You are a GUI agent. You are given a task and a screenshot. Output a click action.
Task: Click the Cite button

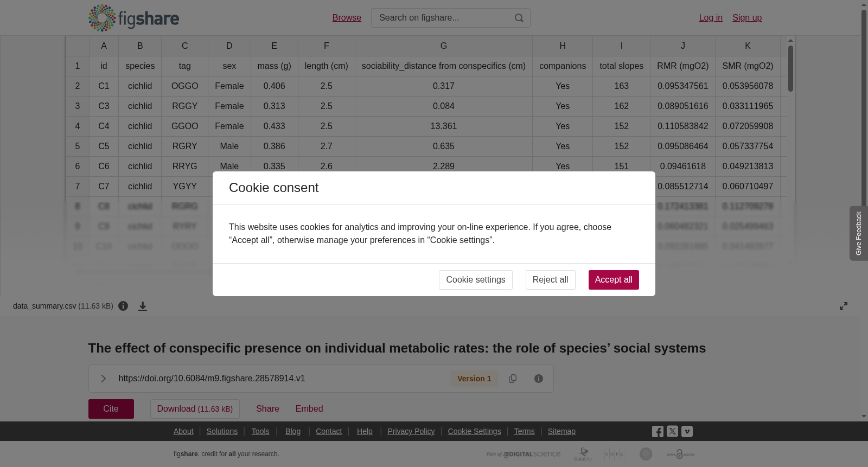[111, 409]
